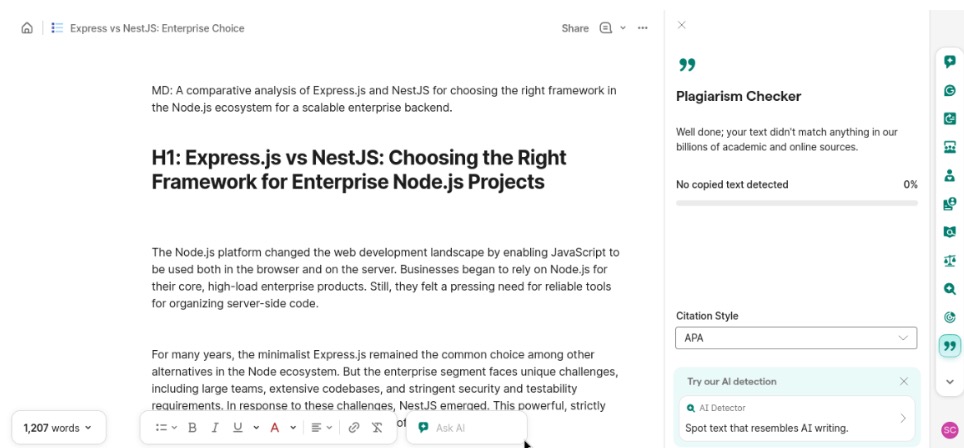Open the SC user account avatar
The width and height of the screenshot is (964, 448).
[x=950, y=430]
